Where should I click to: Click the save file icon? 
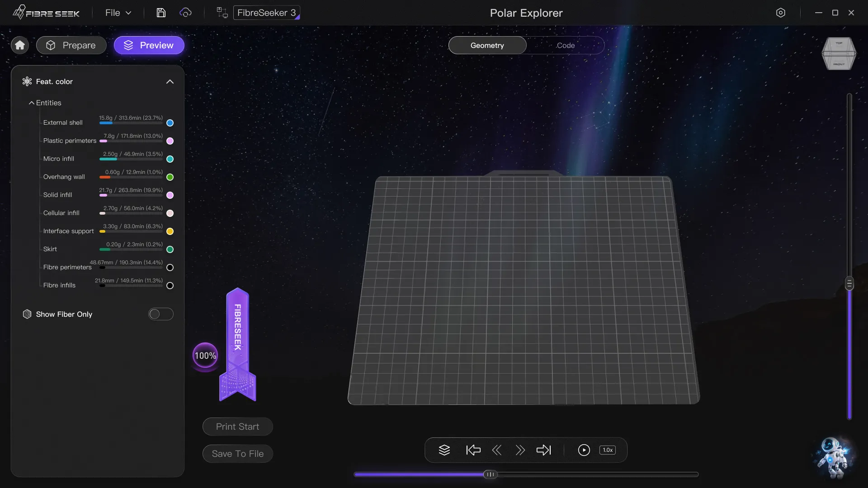click(161, 13)
